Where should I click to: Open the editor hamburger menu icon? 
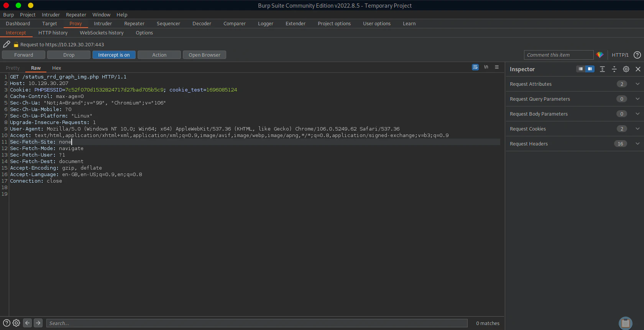pyautogui.click(x=497, y=67)
